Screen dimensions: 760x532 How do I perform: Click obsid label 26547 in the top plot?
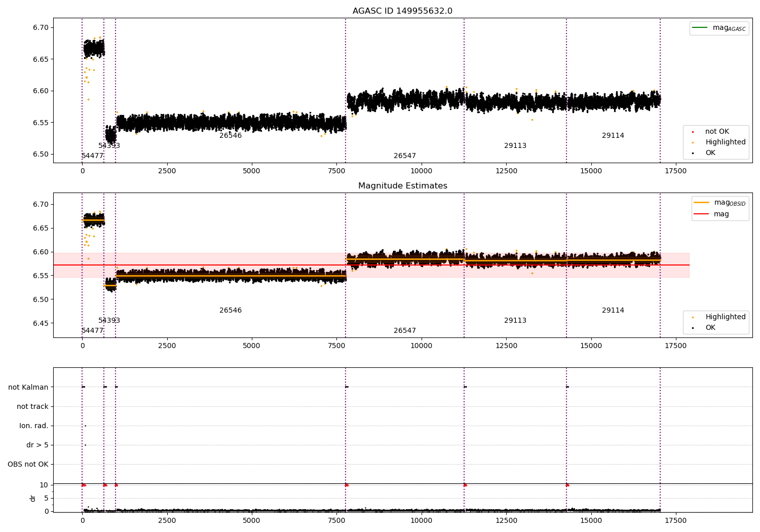click(x=405, y=156)
